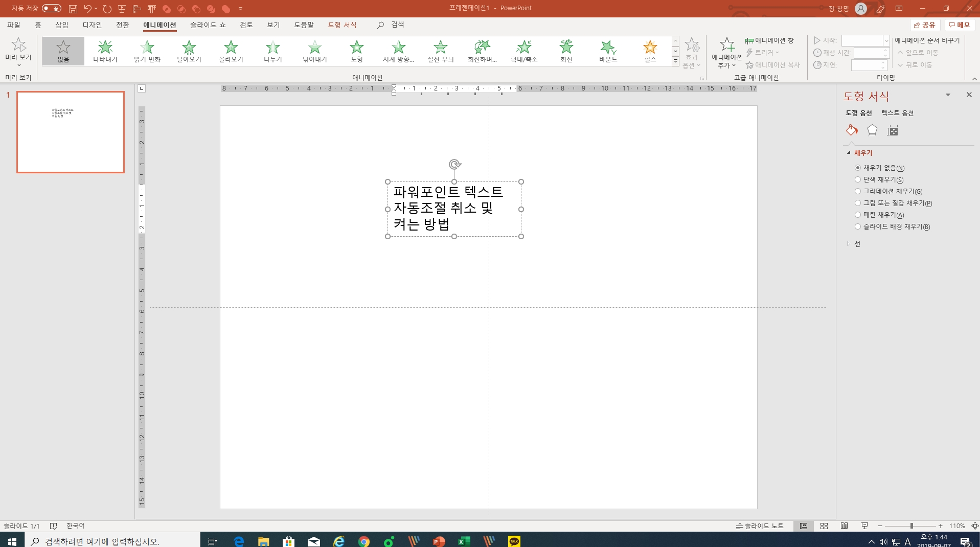This screenshot has height=547, width=980.
Task: Apply the 도형 animation effect
Action: coord(357,51)
